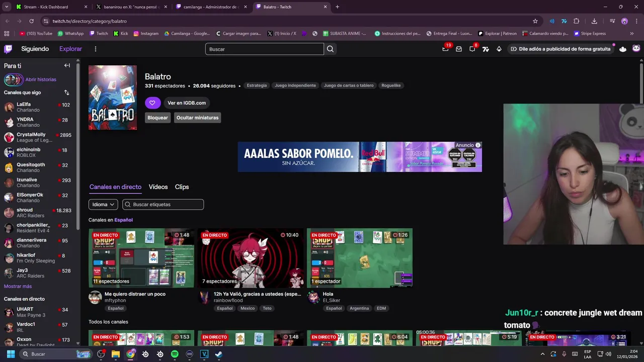Image resolution: width=644 pixels, height=362 pixels.
Task: Expand Mostrar más in followed channels
Action: click(18, 286)
